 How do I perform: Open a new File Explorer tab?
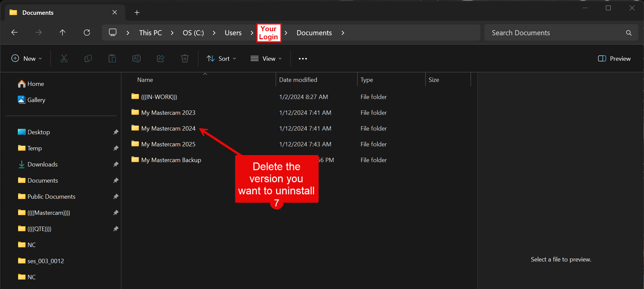tap(137, 13)
